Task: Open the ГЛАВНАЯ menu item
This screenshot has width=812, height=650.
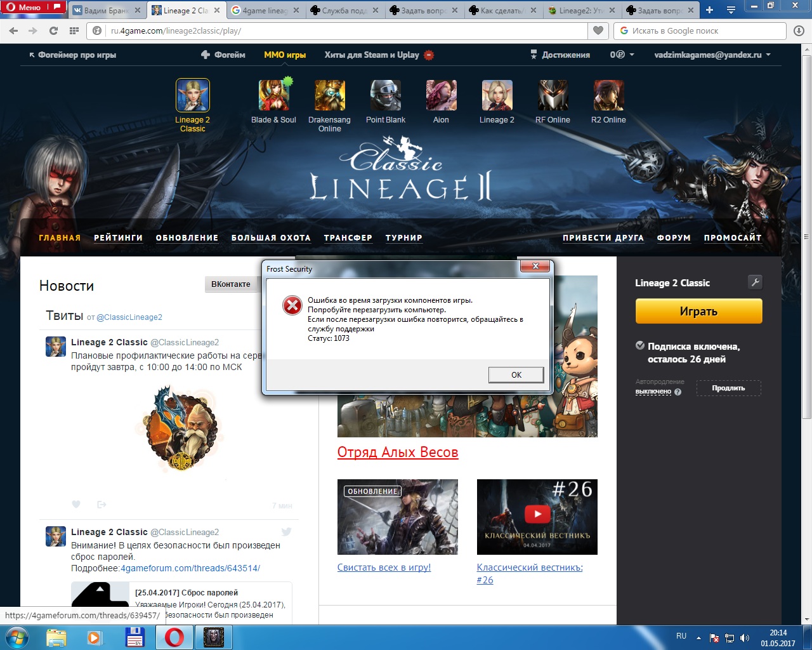Action: pyautogui.click(x=60, y=238)
